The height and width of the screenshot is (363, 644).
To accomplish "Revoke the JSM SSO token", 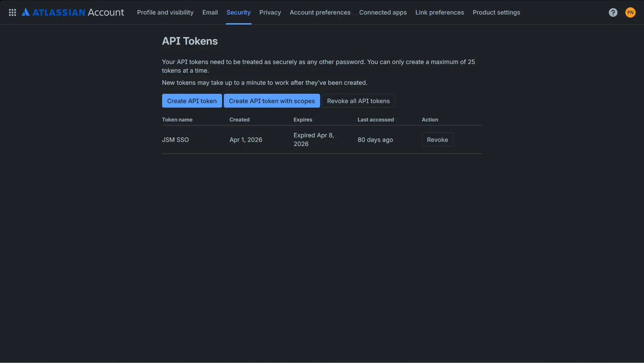I will pos(437,139).
